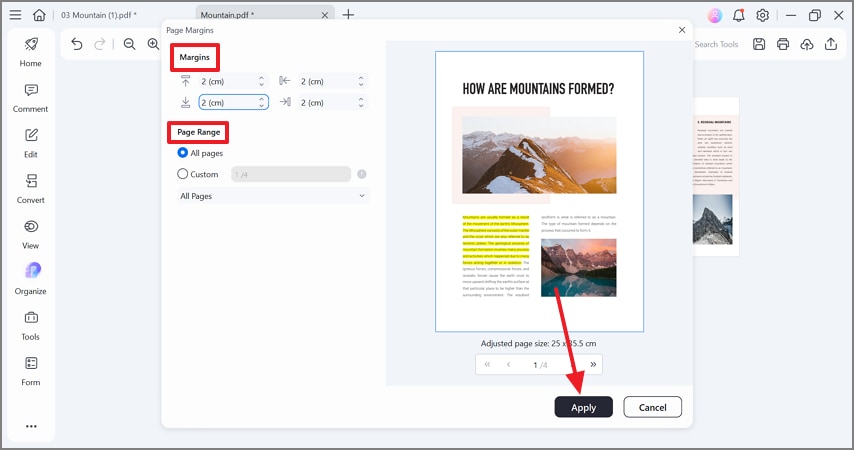Select the All pages radio button
The image size is (854, 450).
click(182, 153)
